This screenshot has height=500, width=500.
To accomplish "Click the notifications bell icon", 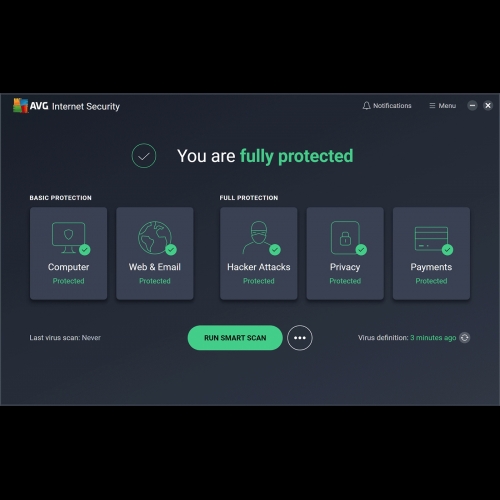I will pyautogui.click(x=366, y=106).
